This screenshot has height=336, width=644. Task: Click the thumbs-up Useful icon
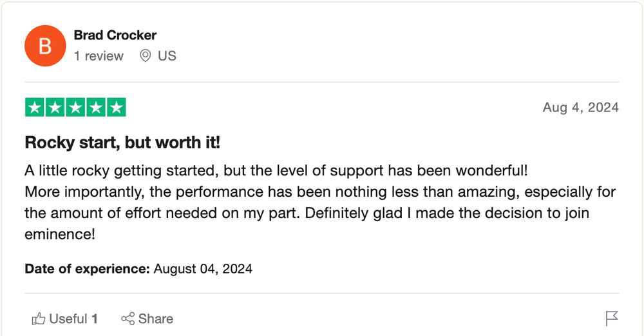click(x=39, y=319)
